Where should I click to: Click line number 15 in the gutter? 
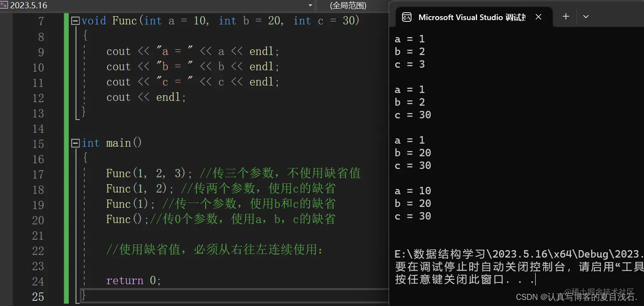[38, 144]
